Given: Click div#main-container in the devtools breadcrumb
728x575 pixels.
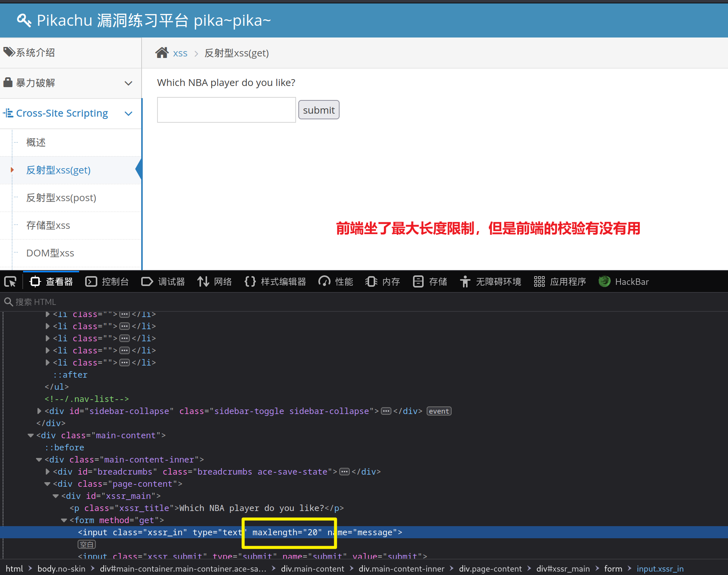Looking at the screenshot, I should point(183,569).
